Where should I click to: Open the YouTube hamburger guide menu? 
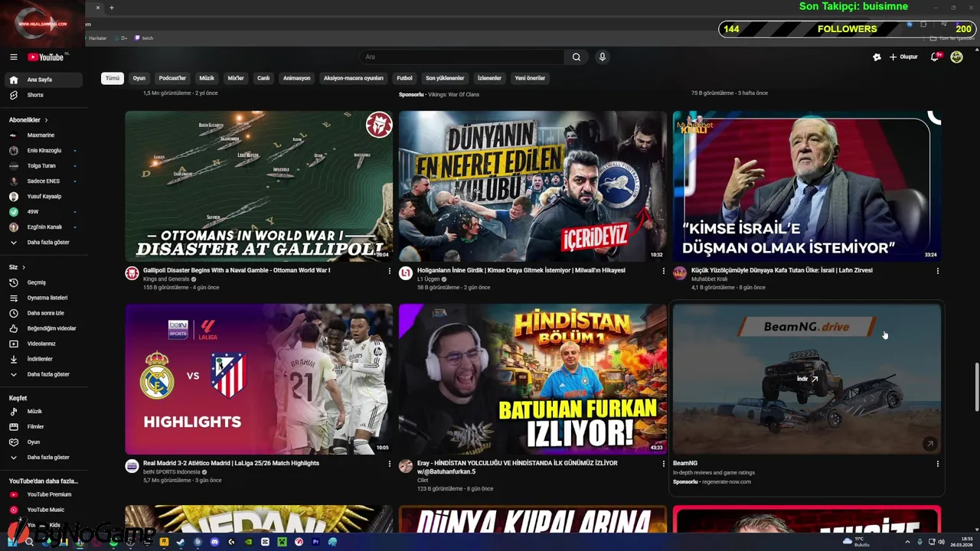click(13, 57)
